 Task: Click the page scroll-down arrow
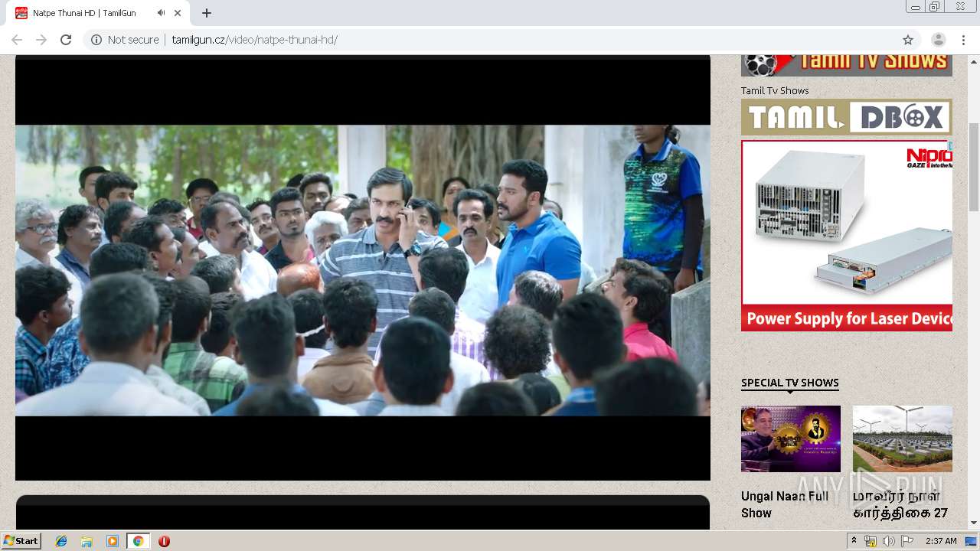974,523
